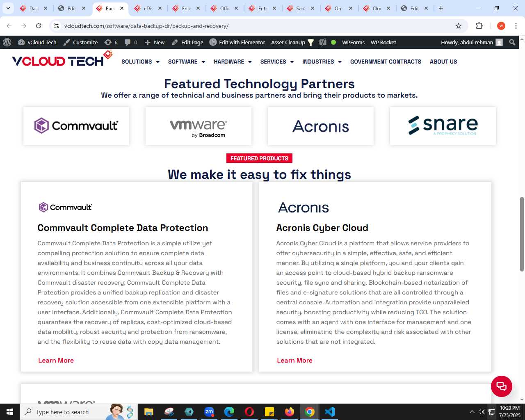The width and height of the screenshot is (525, 420).
Task: Click Learn More under Acronis Cyber Cloud
Action: click(294, 360)
